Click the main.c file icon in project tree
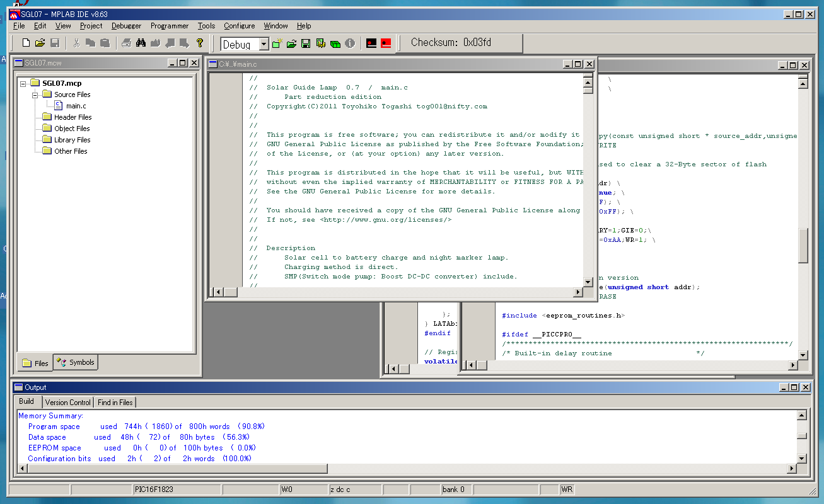 (58, 106)
